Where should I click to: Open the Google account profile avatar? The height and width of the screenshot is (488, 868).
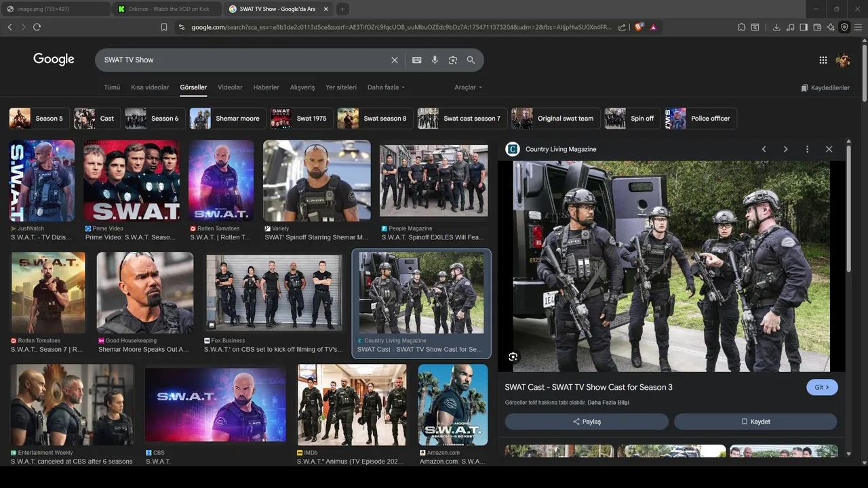tap(843, 60)
